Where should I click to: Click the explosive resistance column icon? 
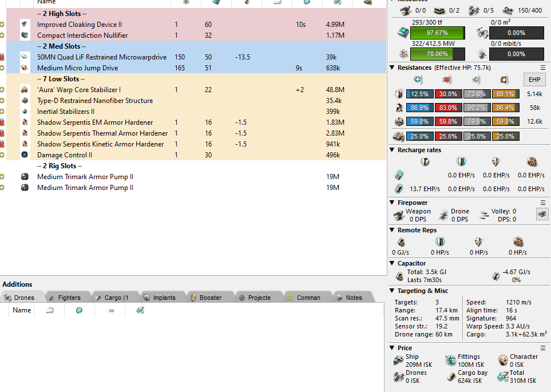[x=504, y=80]
